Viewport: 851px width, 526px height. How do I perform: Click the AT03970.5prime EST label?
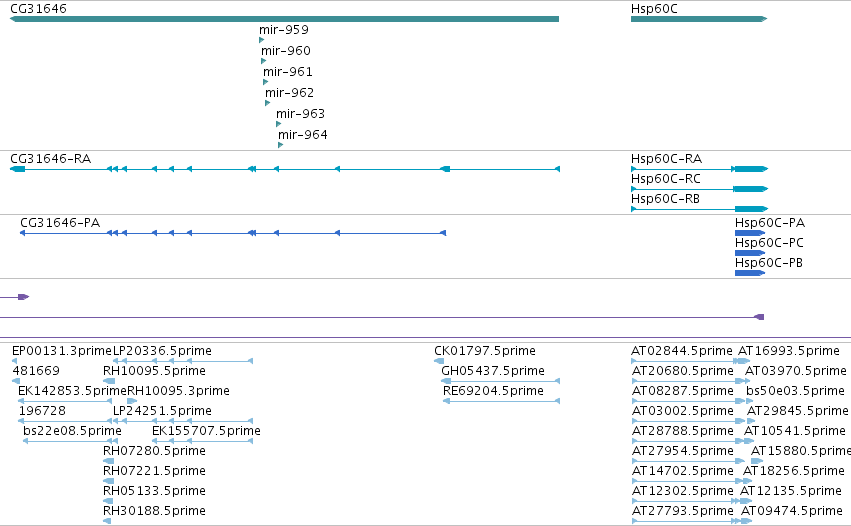pos(796,371)
